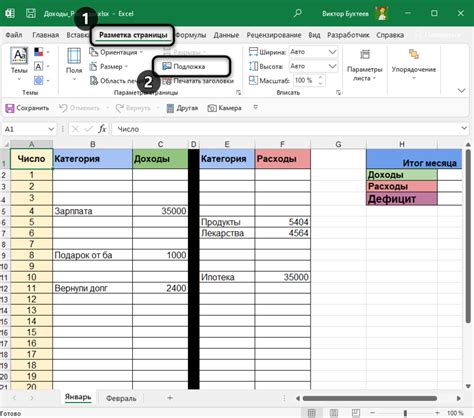The width and height of the screenshot is (474, 418).
Task: Click the Ориентация orientation button
Action: coord(116,52)
